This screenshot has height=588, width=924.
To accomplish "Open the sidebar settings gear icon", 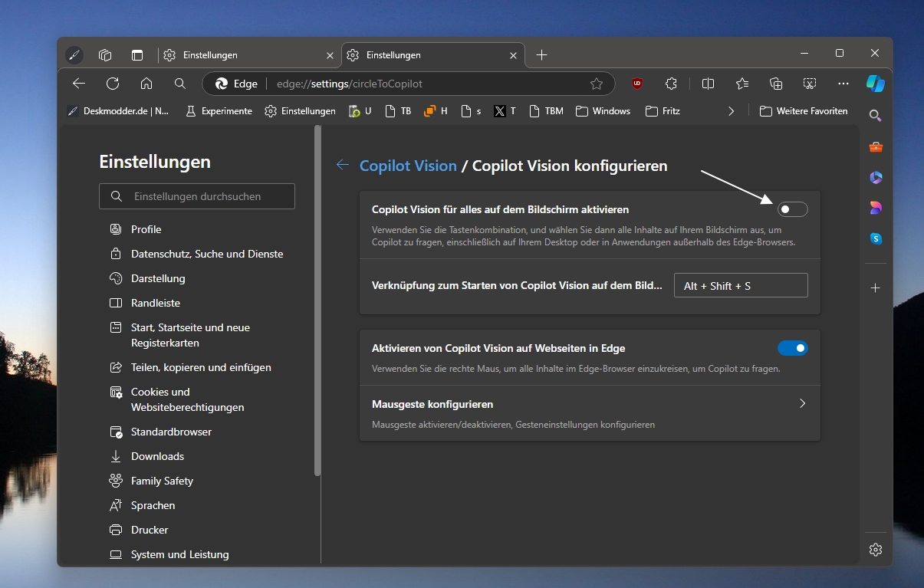I will point(875,550).
